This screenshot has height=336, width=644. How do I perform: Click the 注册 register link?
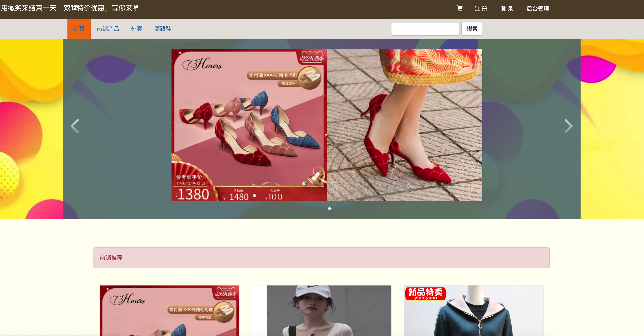pyautogui.click(x=481, y=9)
